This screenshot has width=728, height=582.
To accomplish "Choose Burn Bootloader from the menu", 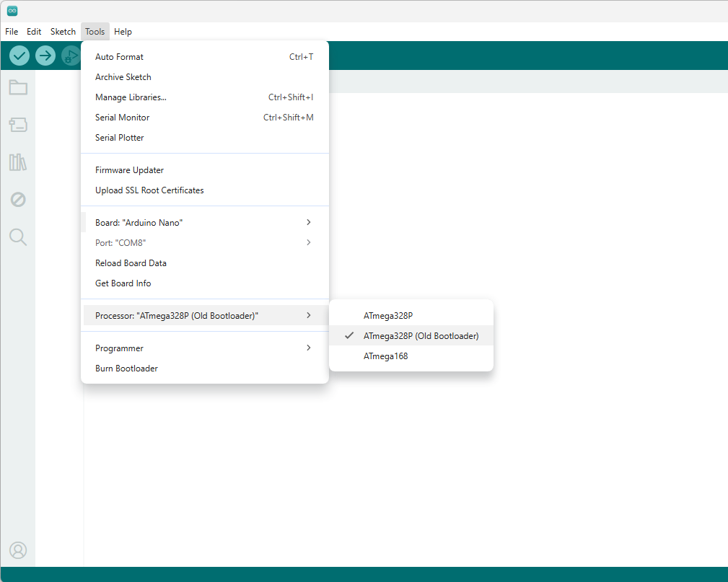I will 205,368.
